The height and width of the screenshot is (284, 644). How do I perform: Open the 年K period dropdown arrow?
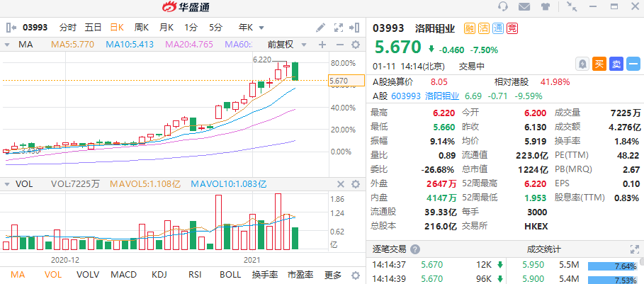(261, 28)
